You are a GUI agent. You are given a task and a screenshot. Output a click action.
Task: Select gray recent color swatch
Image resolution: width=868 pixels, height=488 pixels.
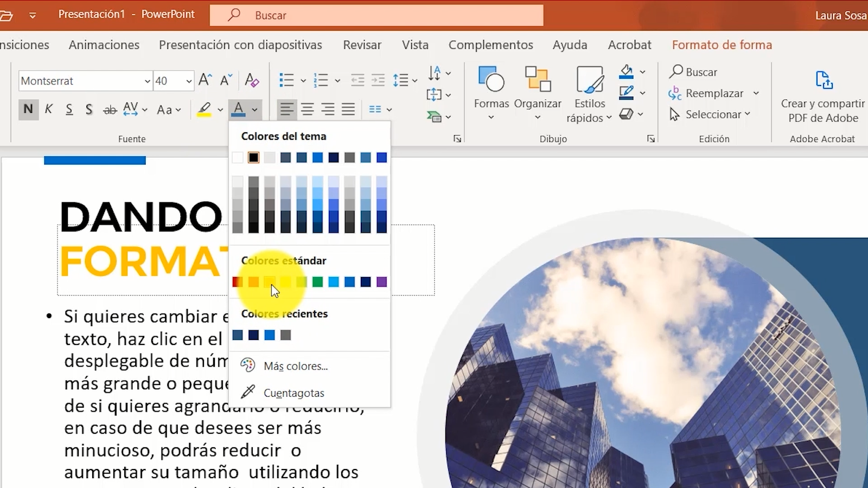tap(285, 335)
